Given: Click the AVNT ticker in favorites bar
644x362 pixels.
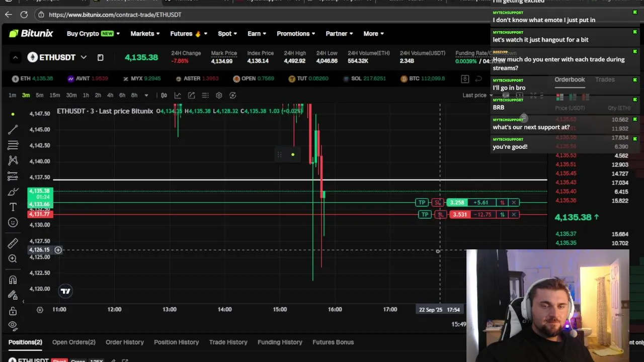Looking at the screenshot, I should [x=88, y=78].
